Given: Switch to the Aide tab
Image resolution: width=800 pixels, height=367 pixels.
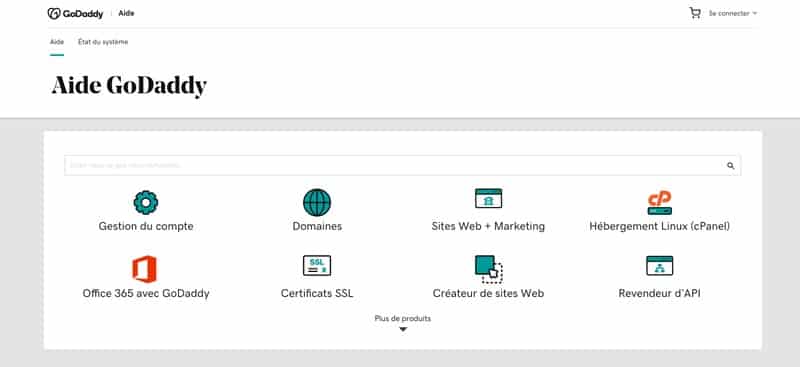Looking at the screenshot, I should pos(57,42).
